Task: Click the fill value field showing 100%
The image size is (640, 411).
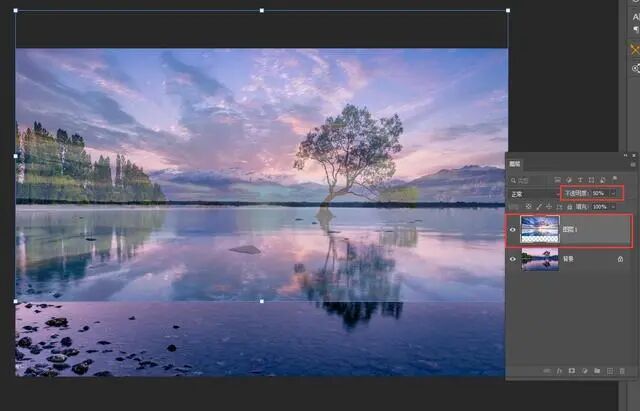Action: click(x=600, y=207)
